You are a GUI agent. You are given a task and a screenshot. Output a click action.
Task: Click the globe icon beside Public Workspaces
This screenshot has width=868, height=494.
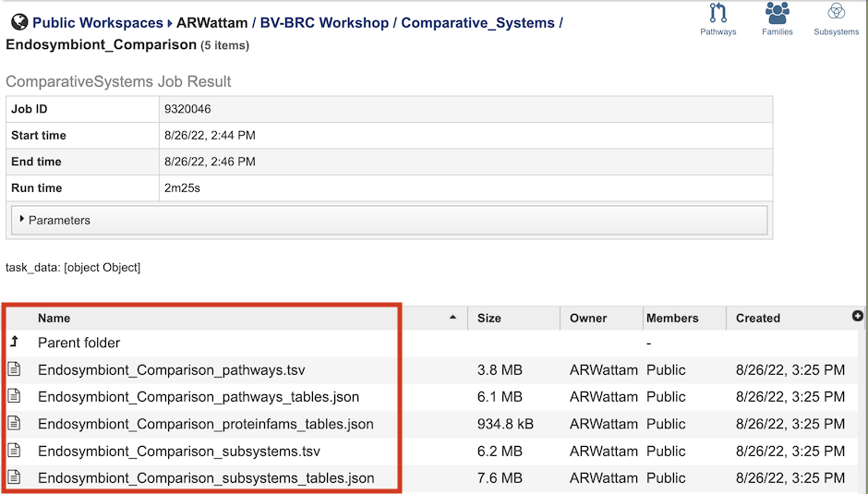click(x=19, y=22)
